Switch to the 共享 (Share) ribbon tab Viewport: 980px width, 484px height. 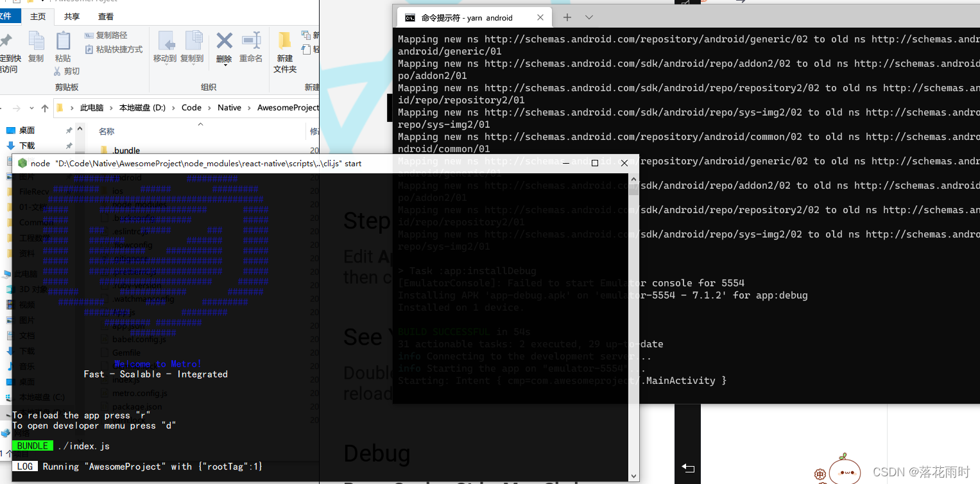tap(72, 16)
